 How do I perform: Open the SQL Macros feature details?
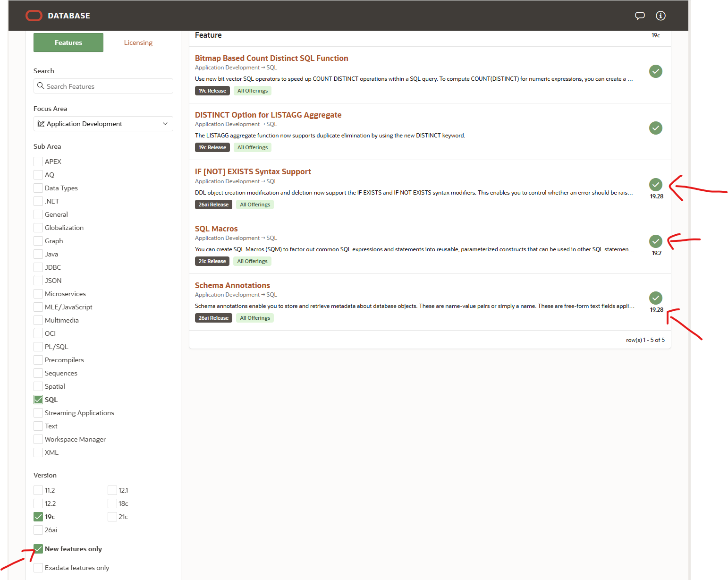pyautogui.click(x=216, y=228)
